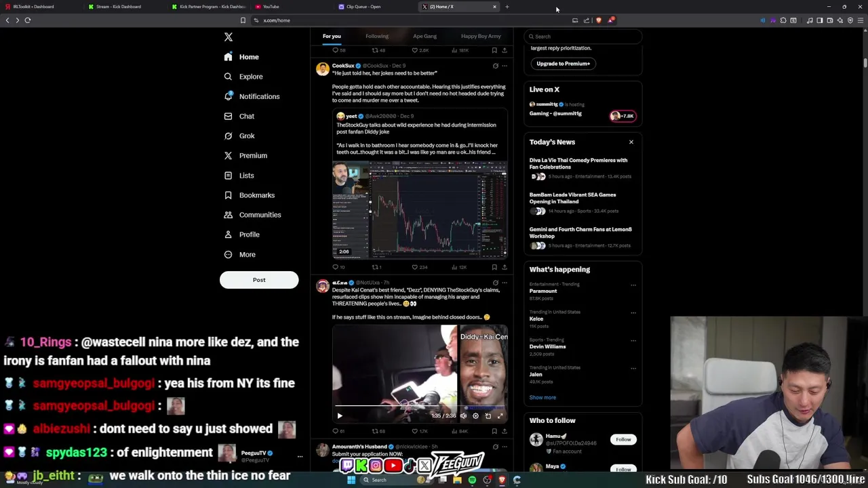This screenshot has height=488, width=868.
Task: Open Profile page
Action: [x=241, y=235]
